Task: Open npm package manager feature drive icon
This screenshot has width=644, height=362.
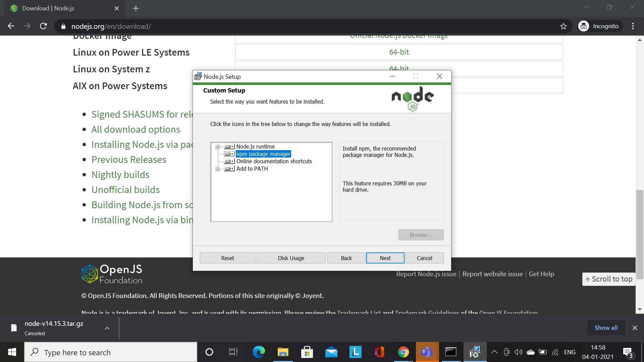Action: [229, 154]
